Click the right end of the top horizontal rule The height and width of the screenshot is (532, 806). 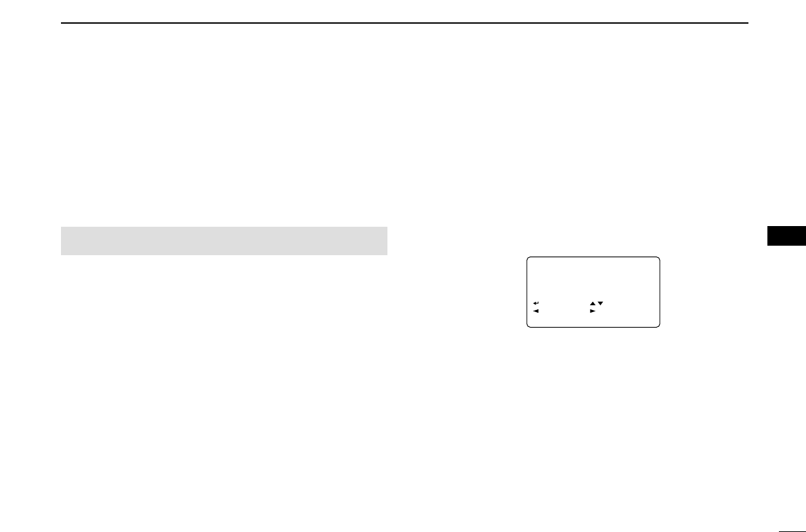(746, 22)
